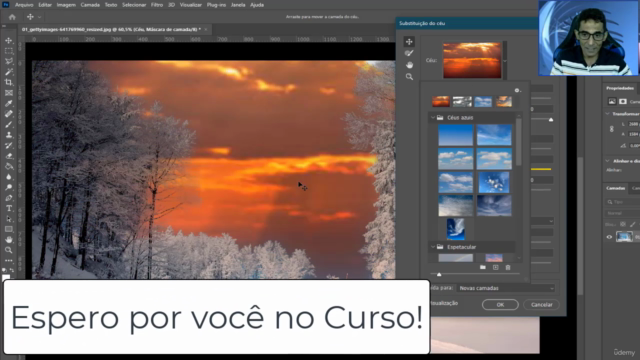The height and width of the screenshot is (360, 640).
Task: Click the Home icon in options bar
Action: (x=12, y=17)
